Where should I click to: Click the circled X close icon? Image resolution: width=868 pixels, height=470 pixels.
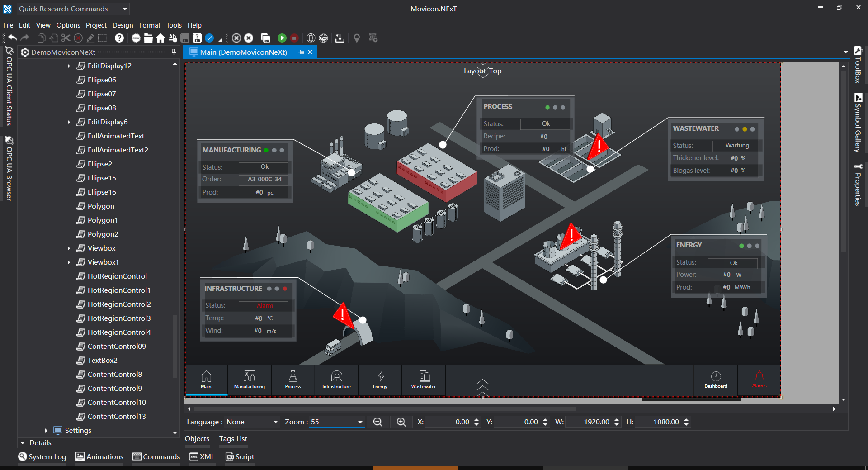(236, 38)
